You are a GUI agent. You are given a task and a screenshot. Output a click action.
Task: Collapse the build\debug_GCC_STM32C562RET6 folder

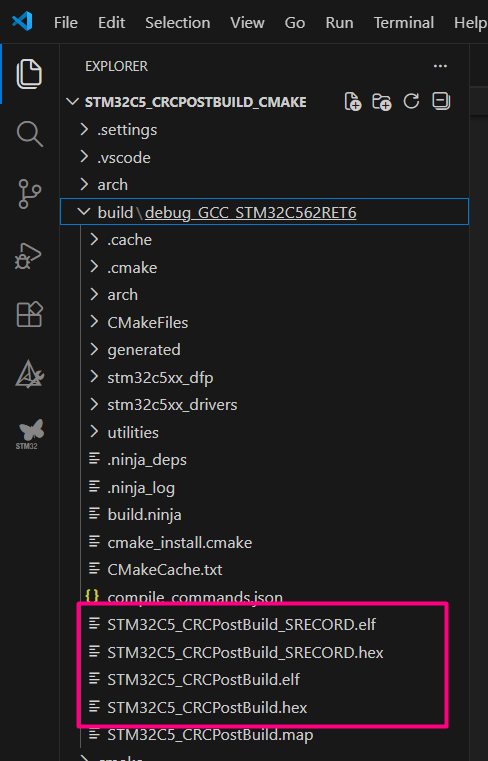click(264, 212)
